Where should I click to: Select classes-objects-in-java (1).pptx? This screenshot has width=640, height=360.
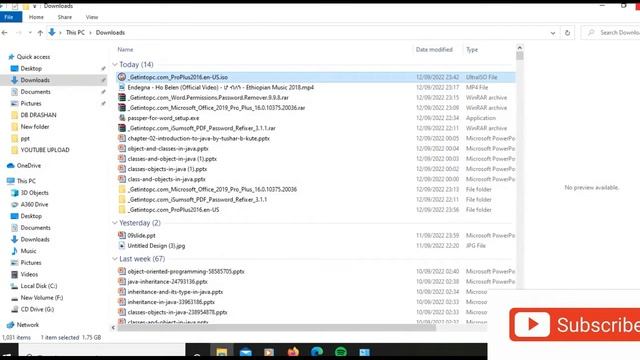pos(167,169)
